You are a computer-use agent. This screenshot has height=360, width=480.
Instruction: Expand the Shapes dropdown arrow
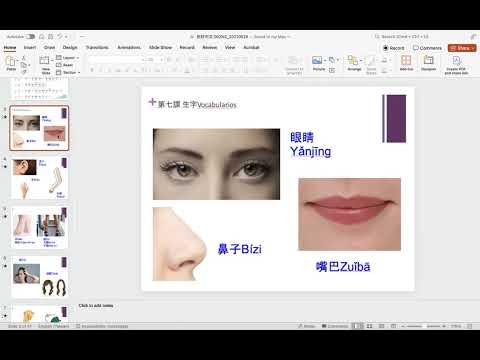click(x=338, y=60)
